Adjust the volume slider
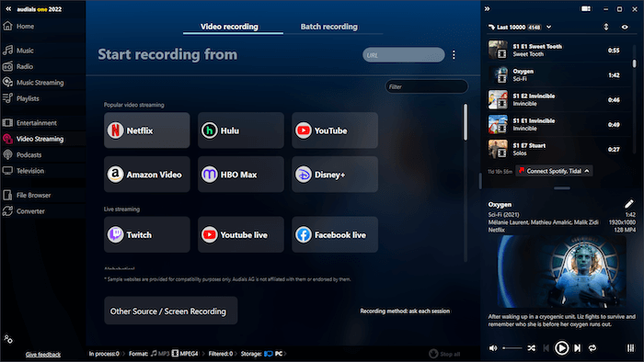644x362 pixels. click(x=512, y=348)
